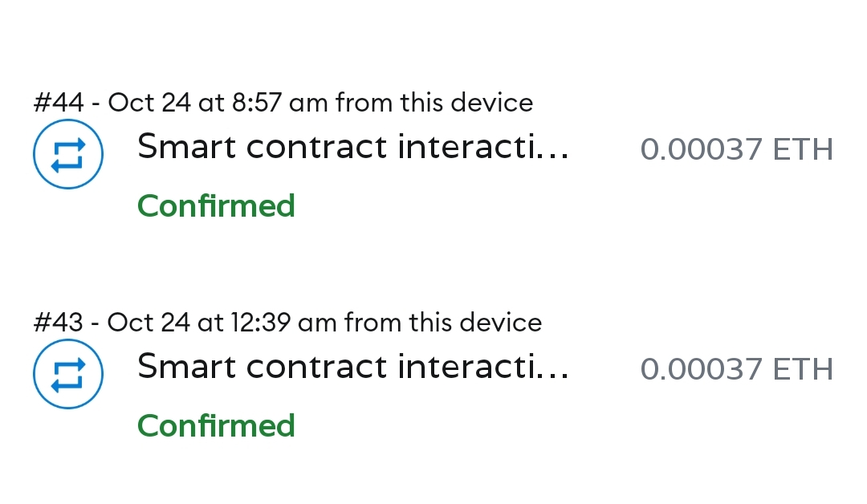This screenshot has height=504, width=867.
Task: Select the 0.00037 amount figure for transaction #43
Action: pyautogui.click(x=701, y=369)
